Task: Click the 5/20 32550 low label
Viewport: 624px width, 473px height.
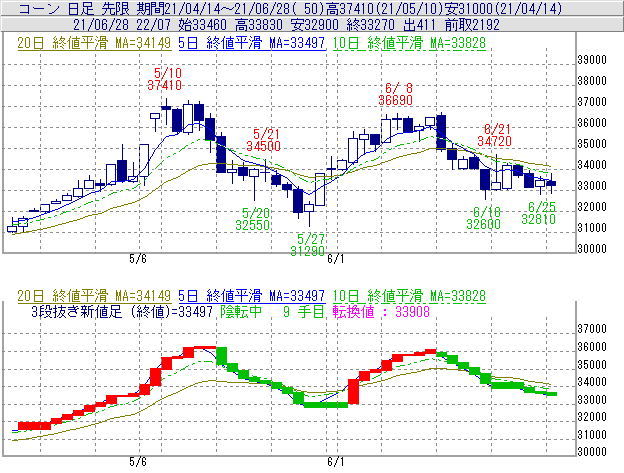Action: click(253, 219)
